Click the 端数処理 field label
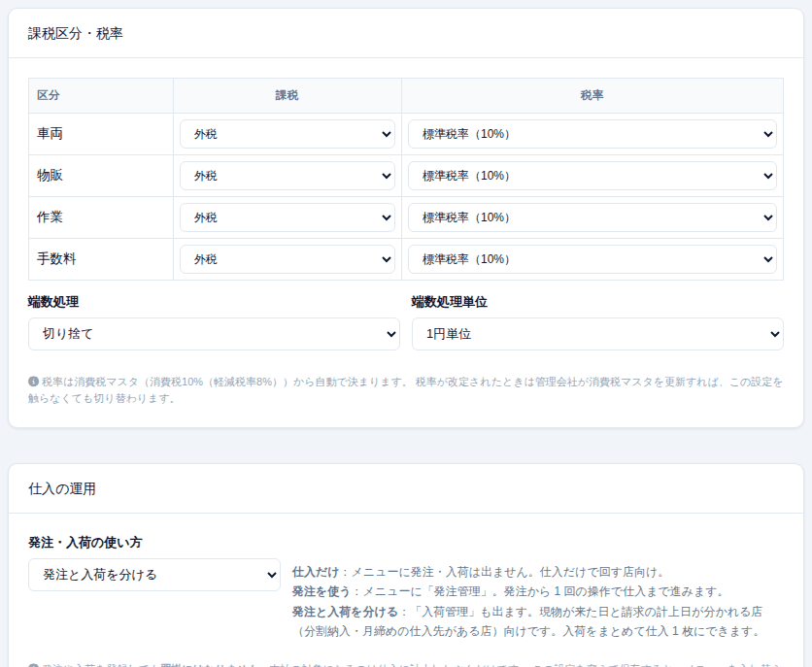812x667 pixels. (x=53, y=302)
